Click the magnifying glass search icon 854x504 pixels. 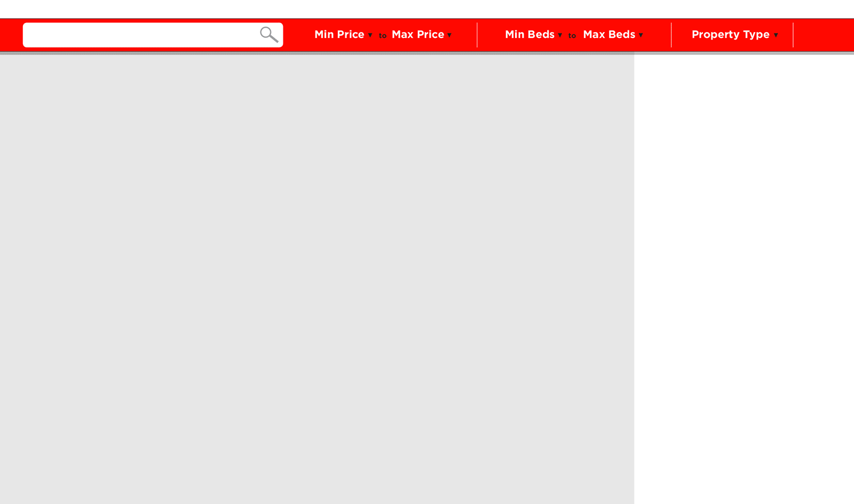coord(269,35)
